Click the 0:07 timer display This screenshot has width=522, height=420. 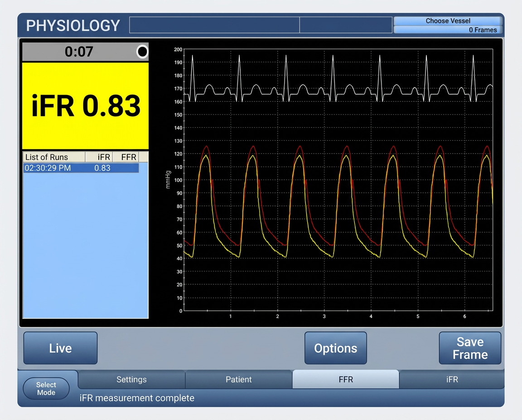79,52
